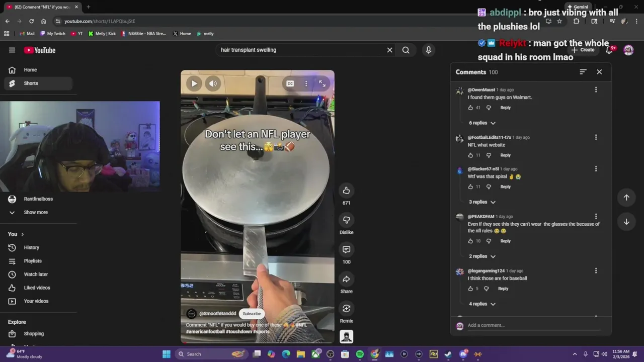Clear the search box with the X

(x=389, y=50)
